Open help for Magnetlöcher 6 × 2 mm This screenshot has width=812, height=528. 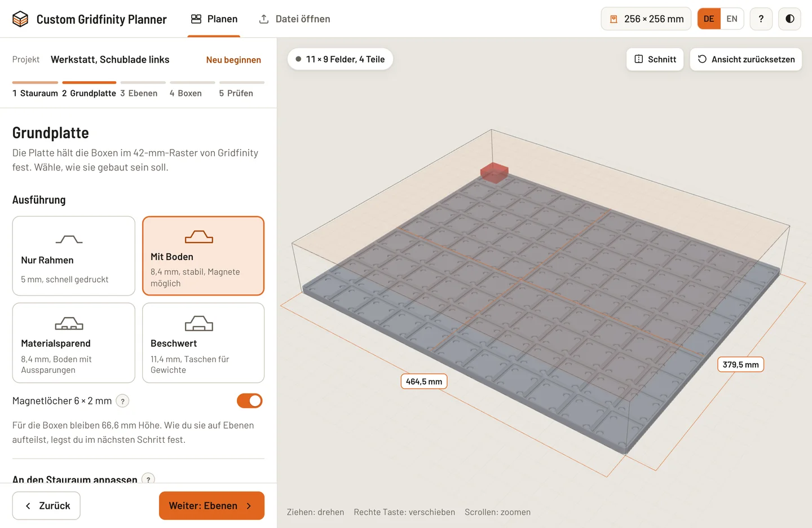(x=122, y=401)
